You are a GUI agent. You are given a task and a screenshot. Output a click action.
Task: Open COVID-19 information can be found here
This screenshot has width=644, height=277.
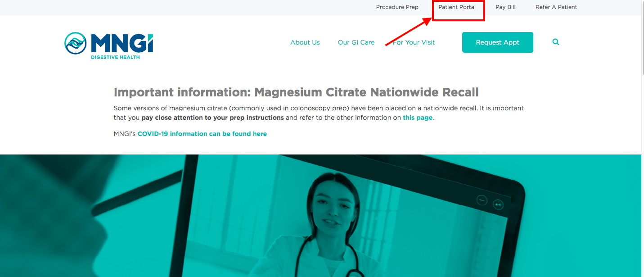coord(202,134)
